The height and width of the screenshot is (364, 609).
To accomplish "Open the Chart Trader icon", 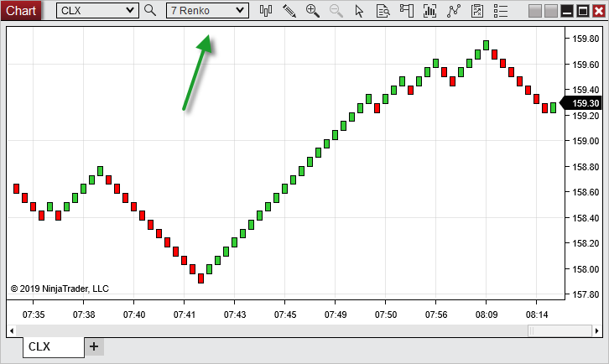I will click(407, 11).
